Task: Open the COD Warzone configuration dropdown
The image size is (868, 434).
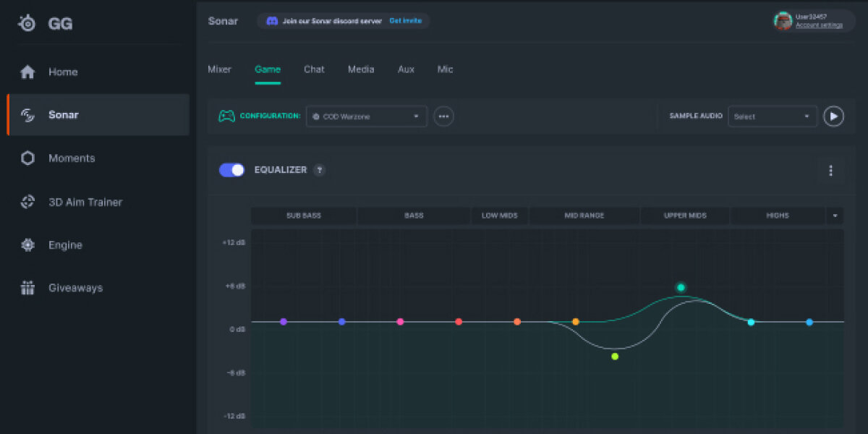Action: 366,116
